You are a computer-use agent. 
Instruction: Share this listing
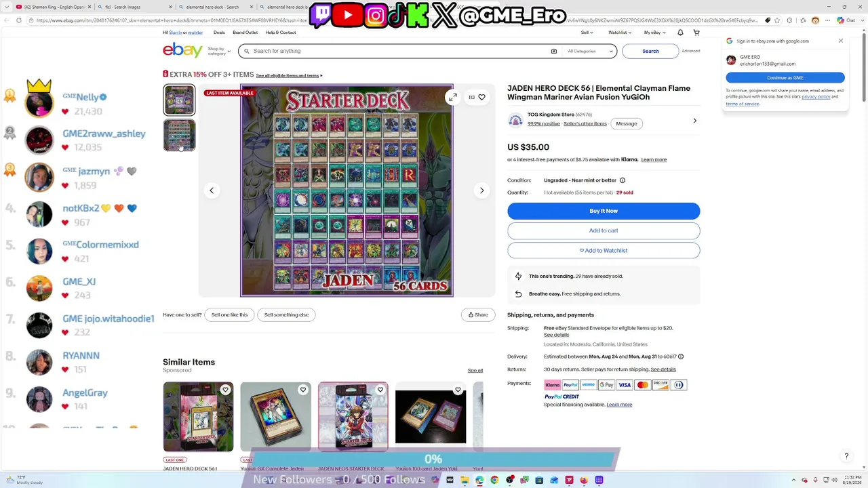point(478,314)
